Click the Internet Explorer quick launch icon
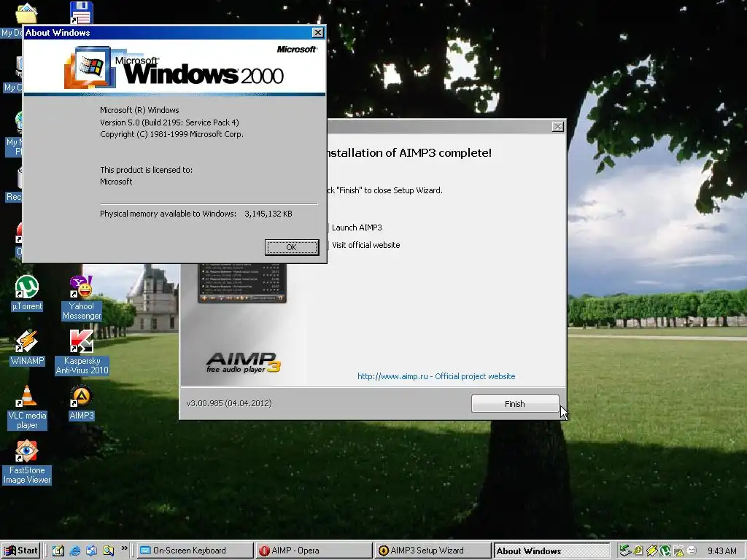The width and height of the screenshot is (747, 560). tap(75, 551)
